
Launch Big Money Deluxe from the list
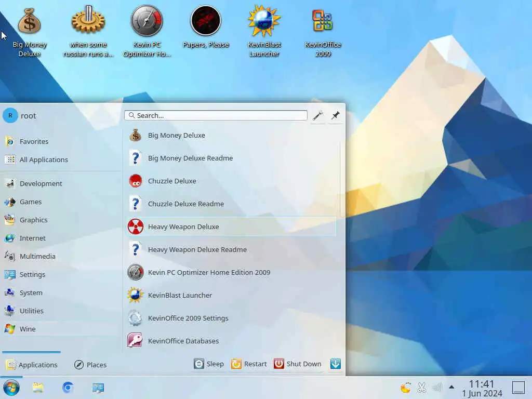point(231,136)
